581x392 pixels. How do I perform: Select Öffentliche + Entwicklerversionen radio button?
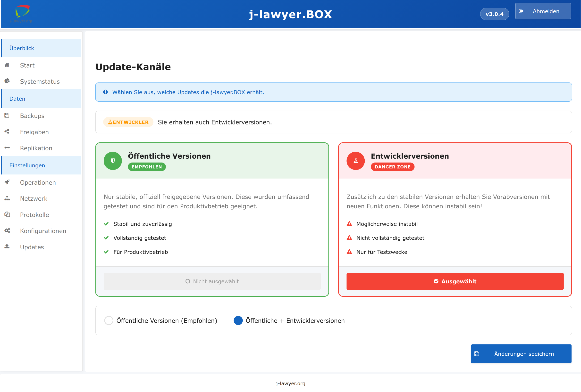(238, 320)
